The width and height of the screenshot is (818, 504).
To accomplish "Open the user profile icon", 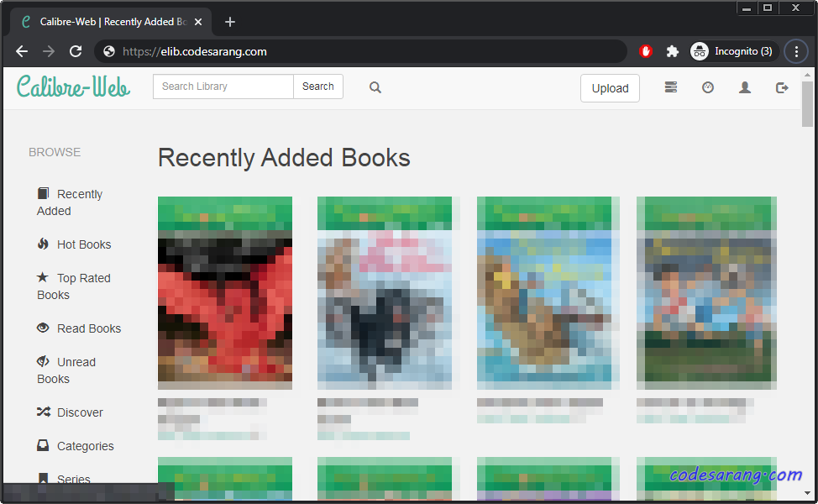I will click(x=745, y=87).
